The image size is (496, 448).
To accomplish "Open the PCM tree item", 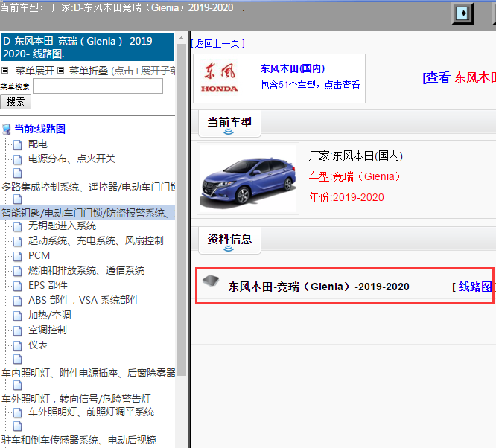I will [39, 255].
